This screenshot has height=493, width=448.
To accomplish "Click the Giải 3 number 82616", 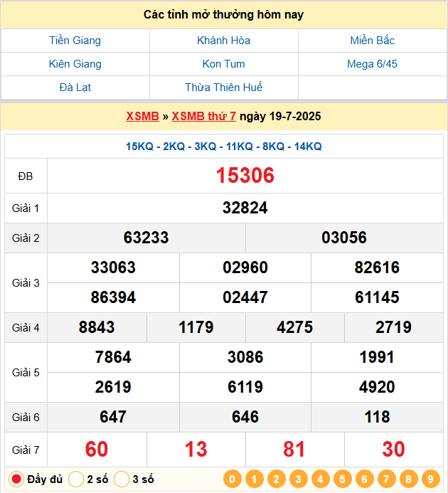I will [x=377, y=267].
